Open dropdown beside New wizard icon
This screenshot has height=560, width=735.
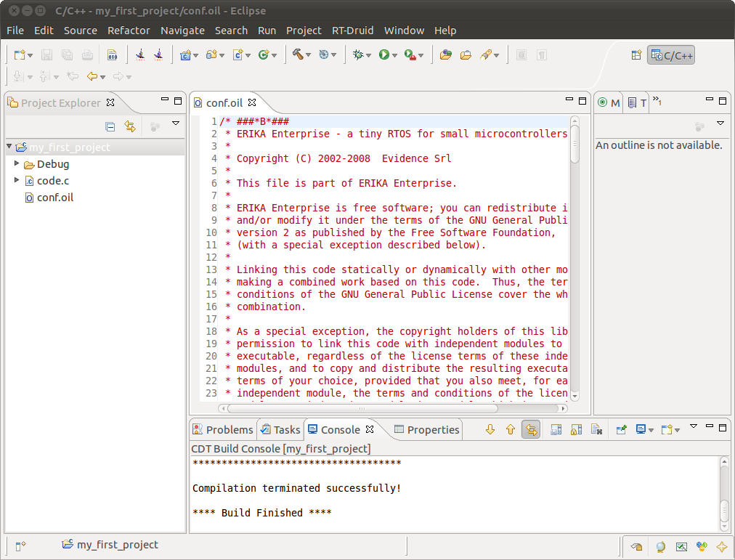point(30,55)
